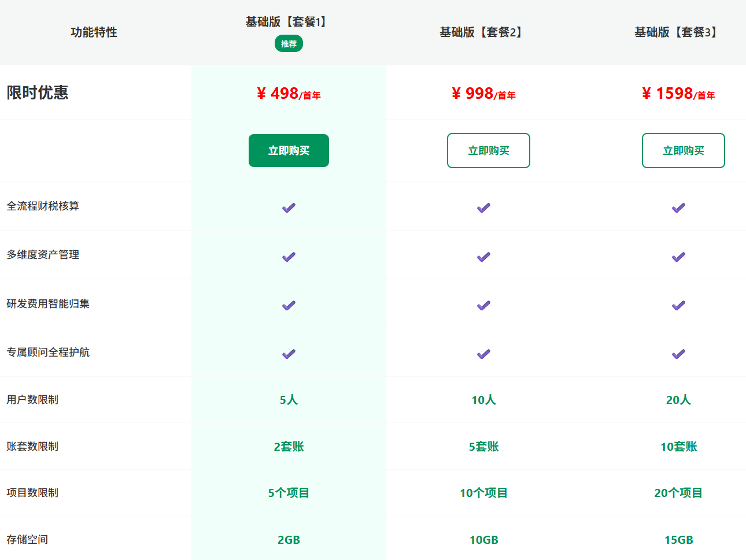Click 研发费用智能归集 checkmark under 套餐1
Viewport: 746px width, 560px height.
point(289,305)
